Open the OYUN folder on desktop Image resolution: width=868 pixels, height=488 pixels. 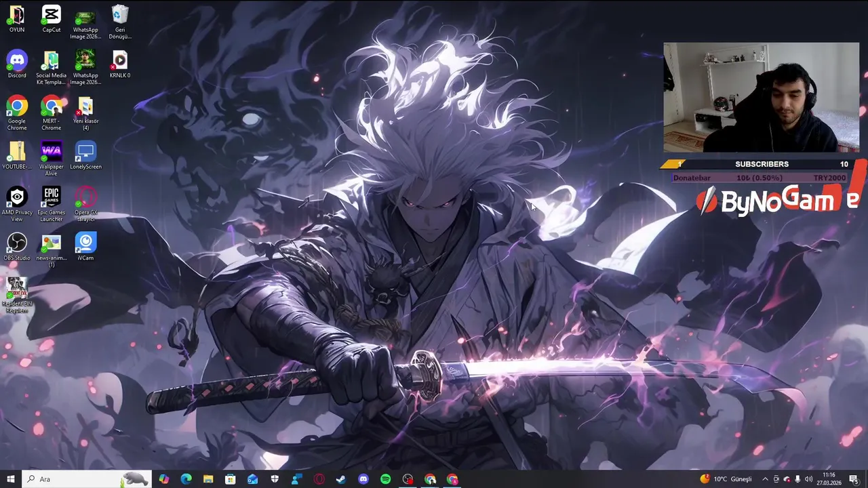pyautogui.click(x=17, y=19)
